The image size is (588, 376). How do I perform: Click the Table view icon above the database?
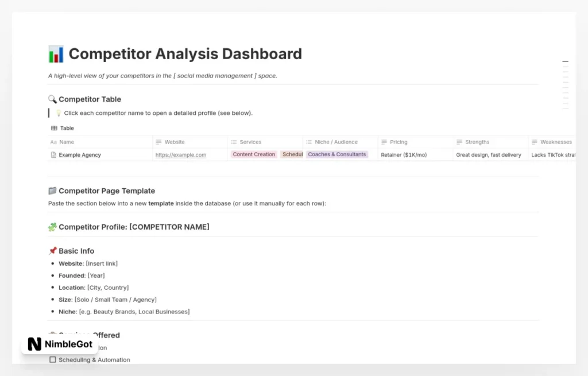53,127
